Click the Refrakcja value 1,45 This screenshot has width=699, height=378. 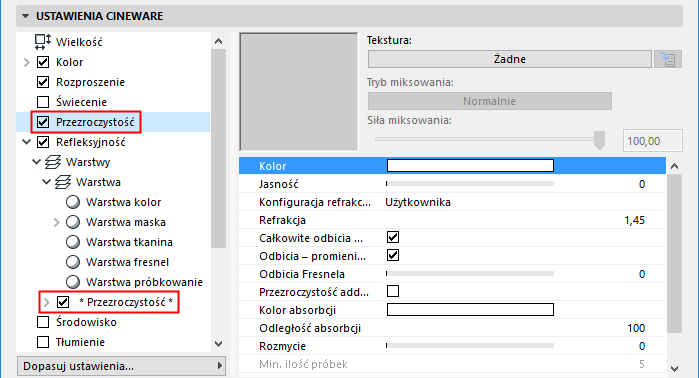click(634, 220)
